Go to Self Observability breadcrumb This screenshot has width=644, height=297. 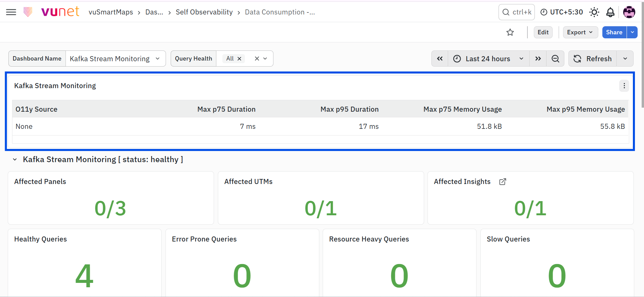pyautogui.click(x=204, y=12)
